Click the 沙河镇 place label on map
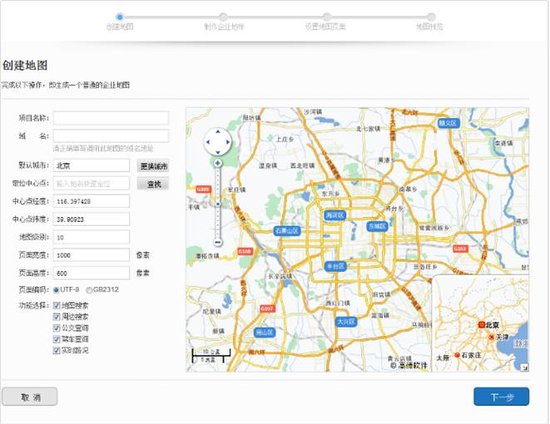550x424 pixels. (x=313, y=112)
